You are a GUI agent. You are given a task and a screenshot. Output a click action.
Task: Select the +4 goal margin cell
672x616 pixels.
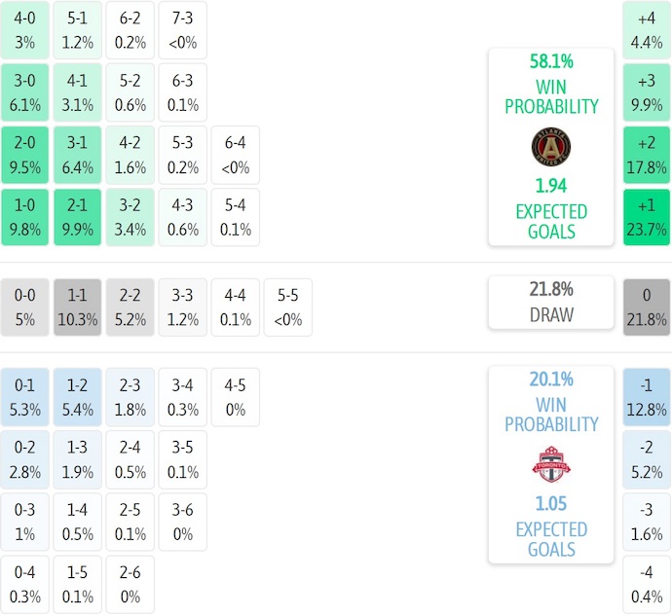647,31
